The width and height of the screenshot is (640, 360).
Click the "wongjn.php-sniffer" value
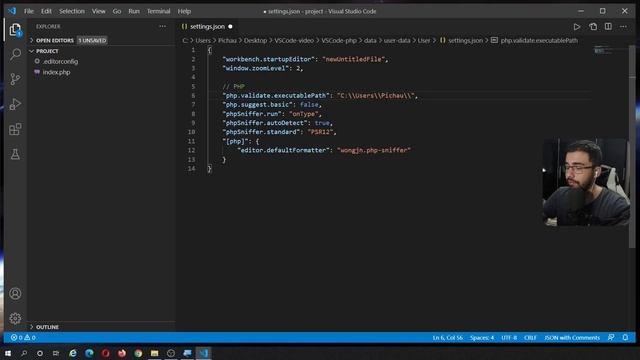[374, 150]
